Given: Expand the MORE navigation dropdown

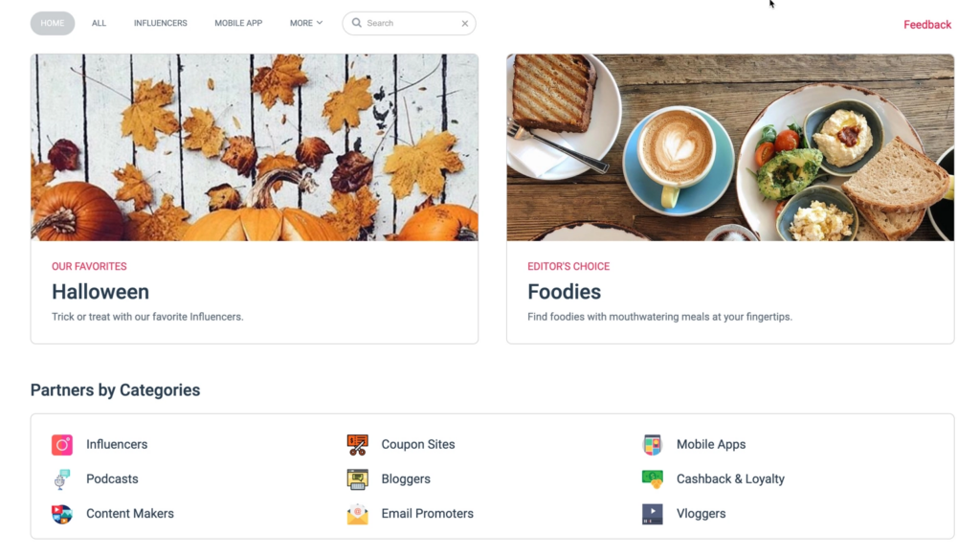Looking at the screenshot, I should pyautogui.click(x=304, y=23).
